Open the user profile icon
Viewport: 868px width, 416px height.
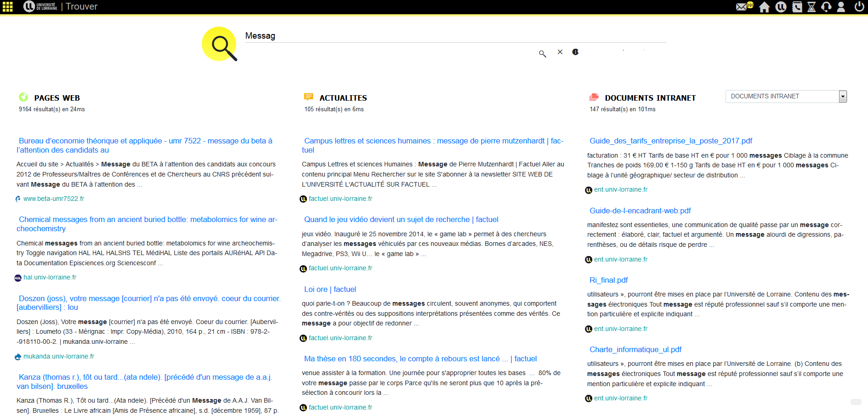[841, 7]
